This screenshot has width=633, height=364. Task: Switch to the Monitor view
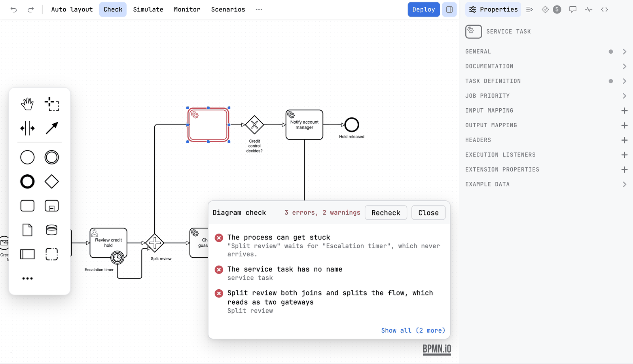(x=187, y=9)
